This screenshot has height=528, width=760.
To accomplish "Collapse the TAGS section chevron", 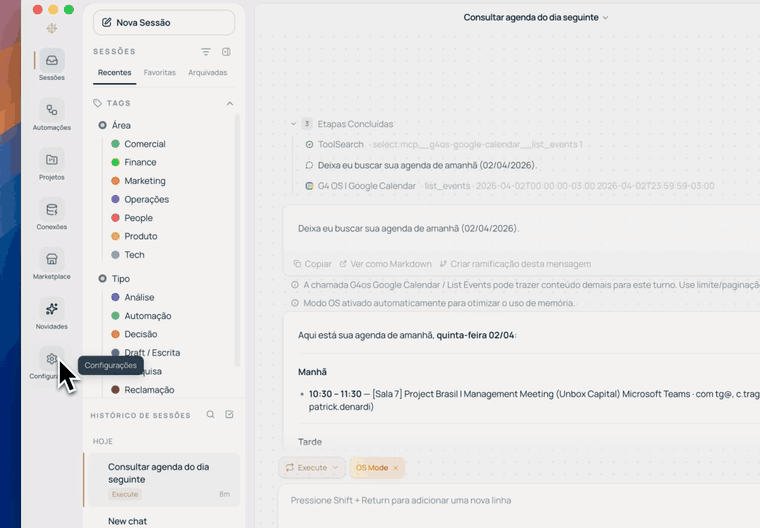I will click(x=230, y=103).
